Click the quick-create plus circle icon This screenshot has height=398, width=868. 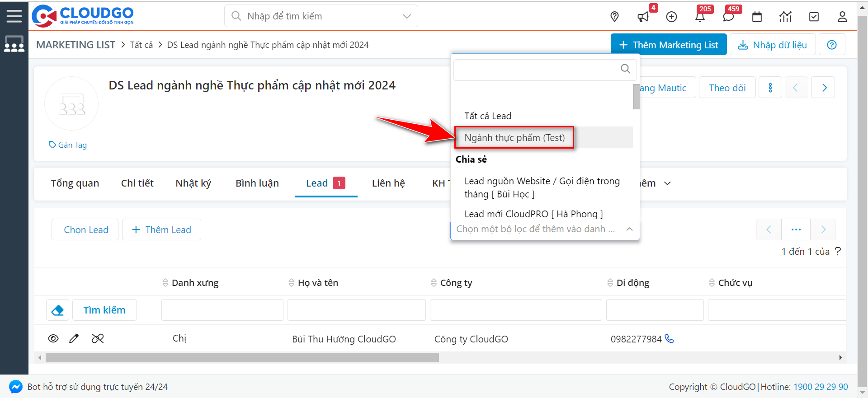click(671, 17)
